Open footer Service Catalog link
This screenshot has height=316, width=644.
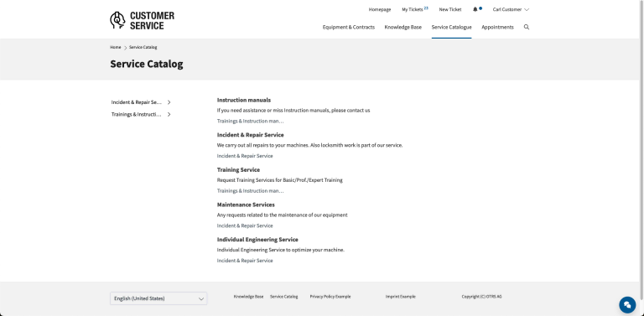283,296
